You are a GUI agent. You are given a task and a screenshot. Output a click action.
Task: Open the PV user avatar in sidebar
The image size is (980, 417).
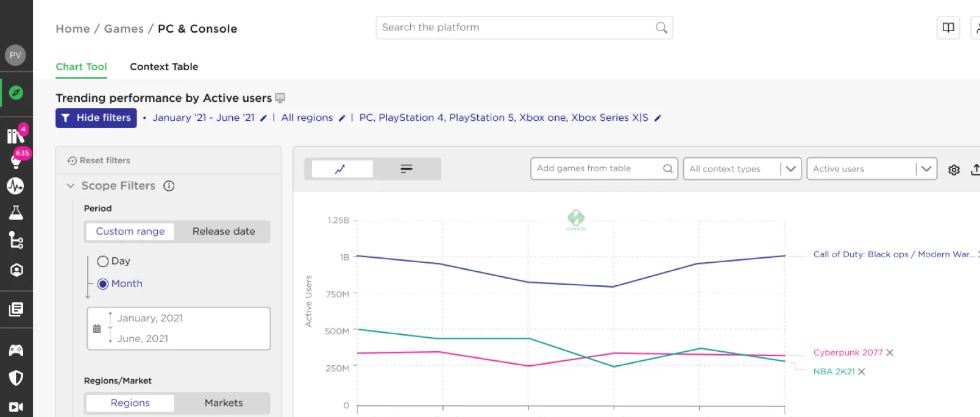pyautogui.click(x=15, y=55)
